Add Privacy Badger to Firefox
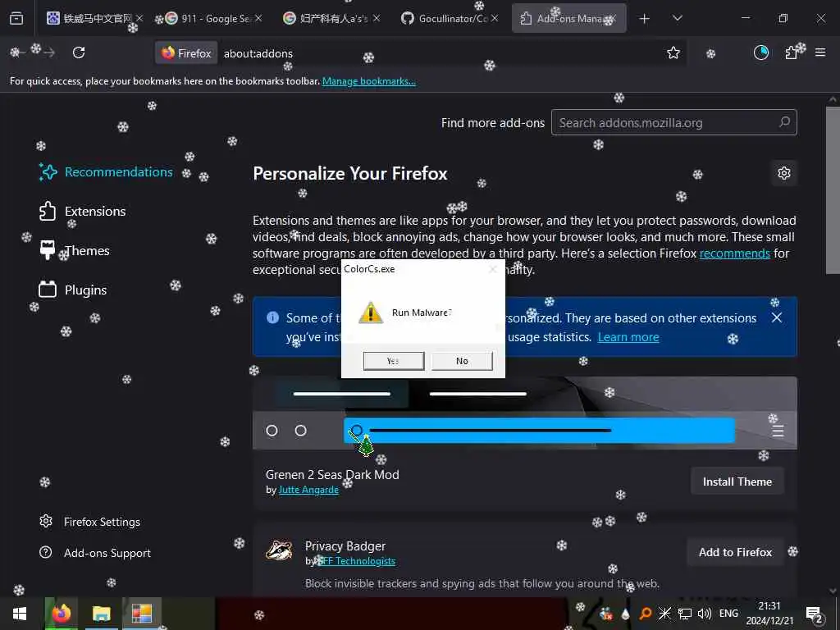This screenshot has width=840, height=630. click(x=735, y=552)
